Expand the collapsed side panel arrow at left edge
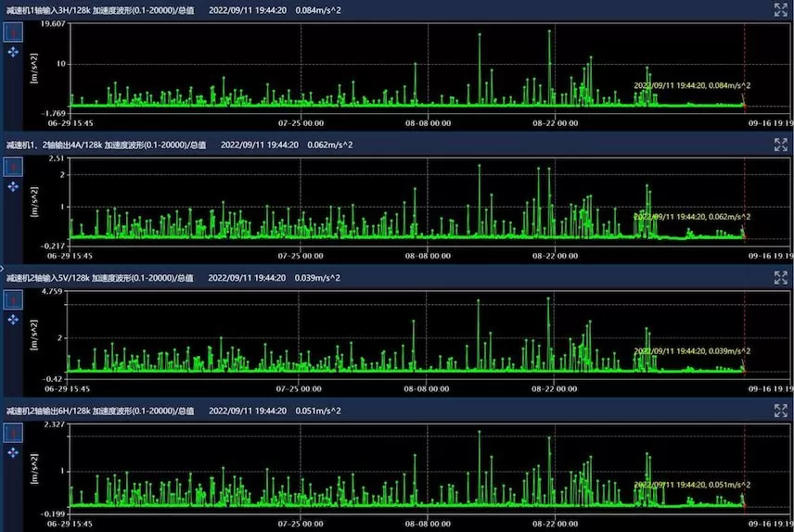This screenshot has height=532, width=794. pos(3,266)
